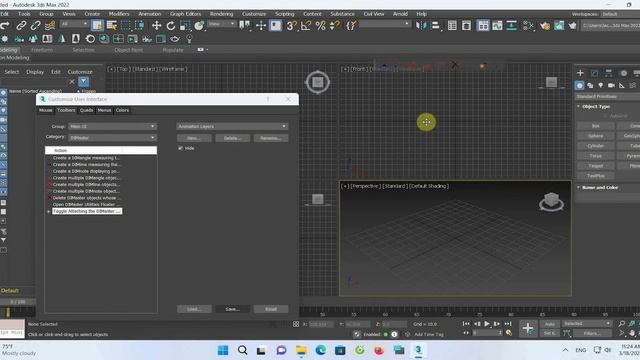Click the Render Production teapot icon
This screenshot has height=360, width=640.
(573, 25)
